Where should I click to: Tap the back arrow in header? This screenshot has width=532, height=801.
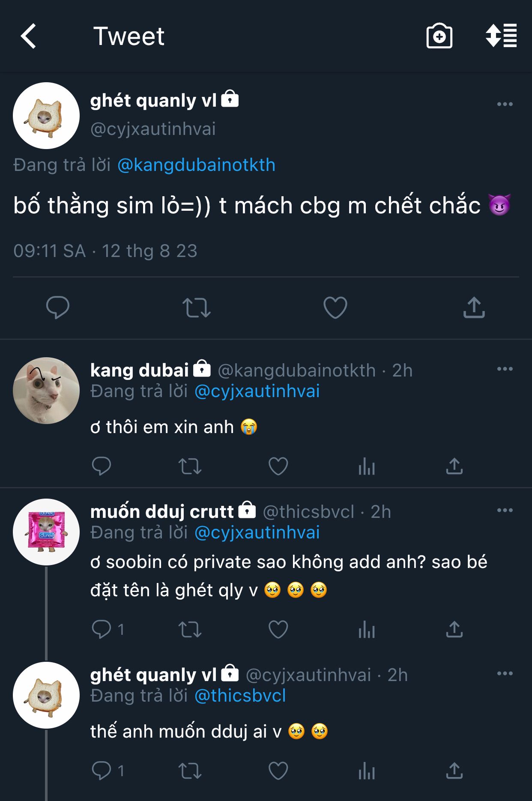click(x=29, y=36)
